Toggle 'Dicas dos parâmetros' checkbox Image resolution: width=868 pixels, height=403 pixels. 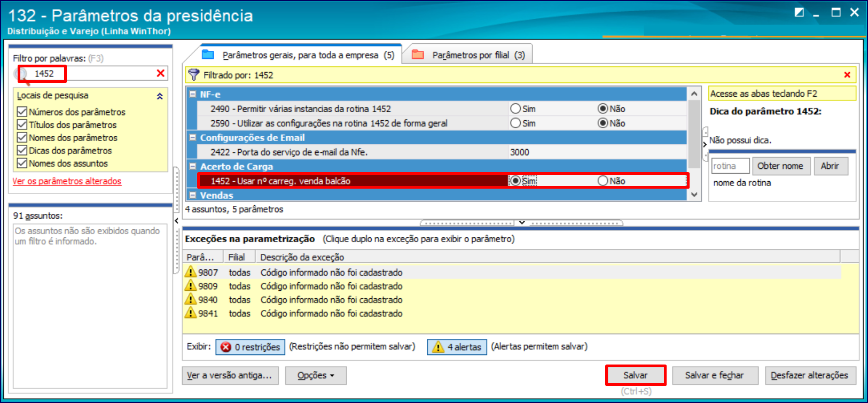pyautogui.click(x=22, y=150)
